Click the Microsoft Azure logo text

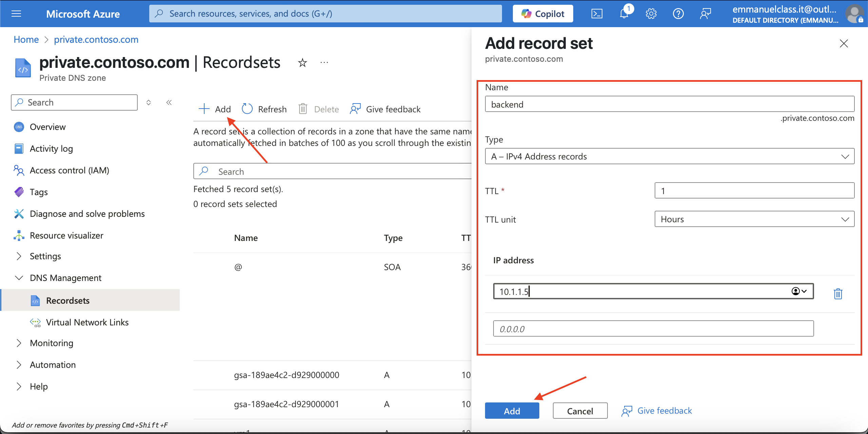click(83, 14)
